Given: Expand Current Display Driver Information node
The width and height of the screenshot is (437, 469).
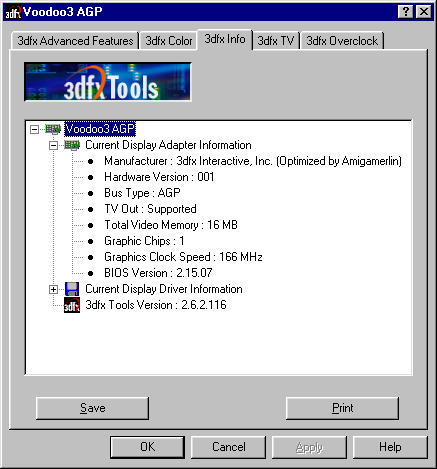Looking at the screenshot, I should [53, 289].
